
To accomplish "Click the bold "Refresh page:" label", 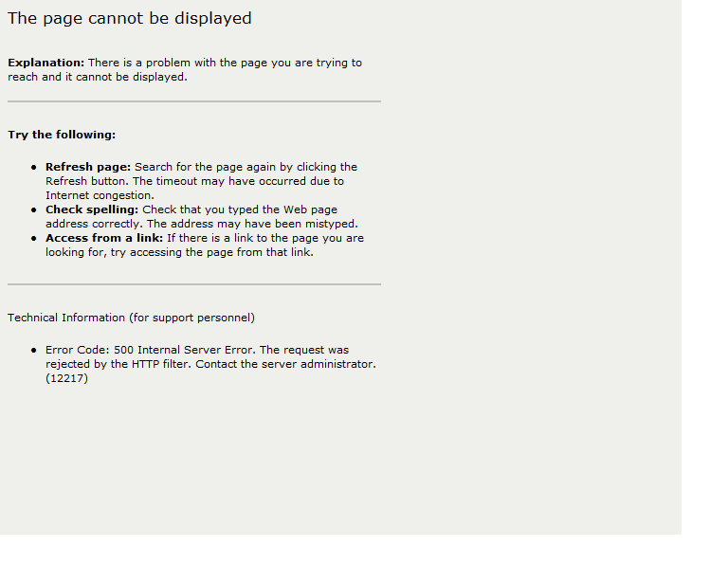I will (x=88, y=167).
